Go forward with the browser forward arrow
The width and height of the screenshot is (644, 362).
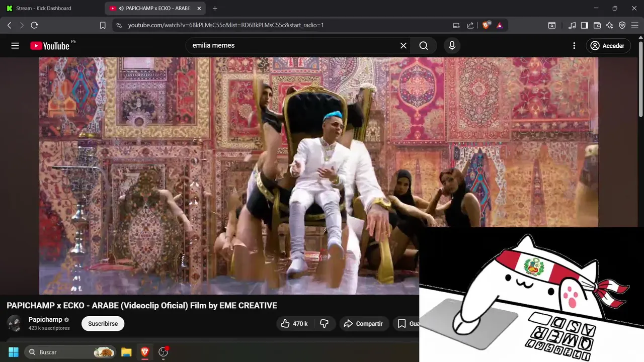click(22, 25)
